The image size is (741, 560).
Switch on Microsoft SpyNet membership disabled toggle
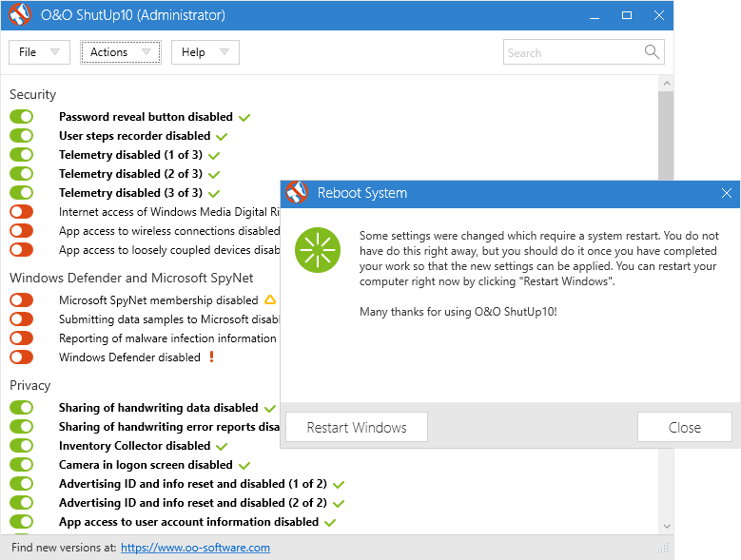21,300
